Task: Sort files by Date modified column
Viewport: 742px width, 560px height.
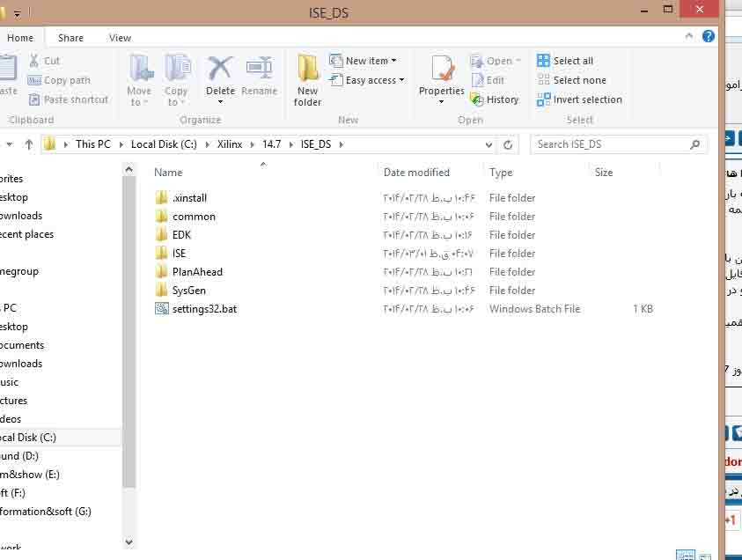Action: click(x=416, y=173)
